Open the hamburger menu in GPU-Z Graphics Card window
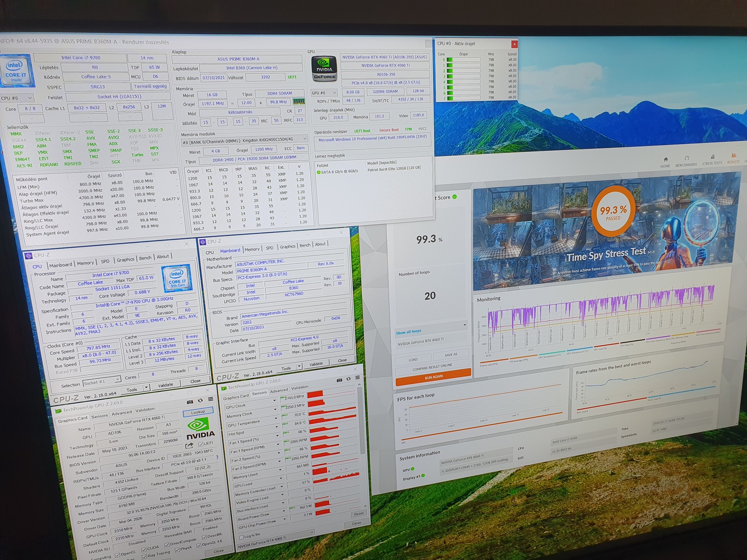Image resolution: width=747 pixels, height=560 pixels. click(210, 399)
